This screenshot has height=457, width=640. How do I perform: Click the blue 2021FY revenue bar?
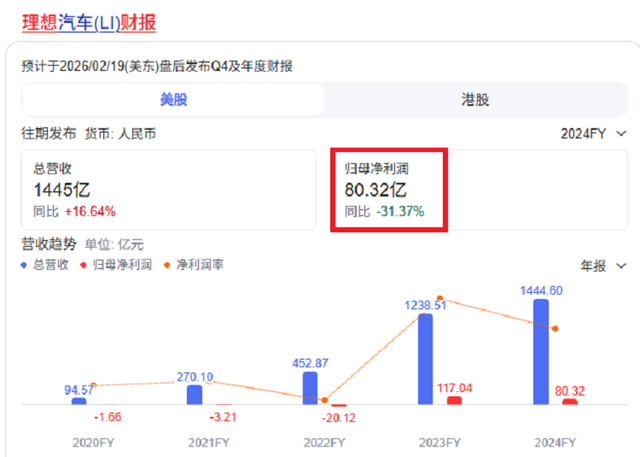(x=194, y=394)
